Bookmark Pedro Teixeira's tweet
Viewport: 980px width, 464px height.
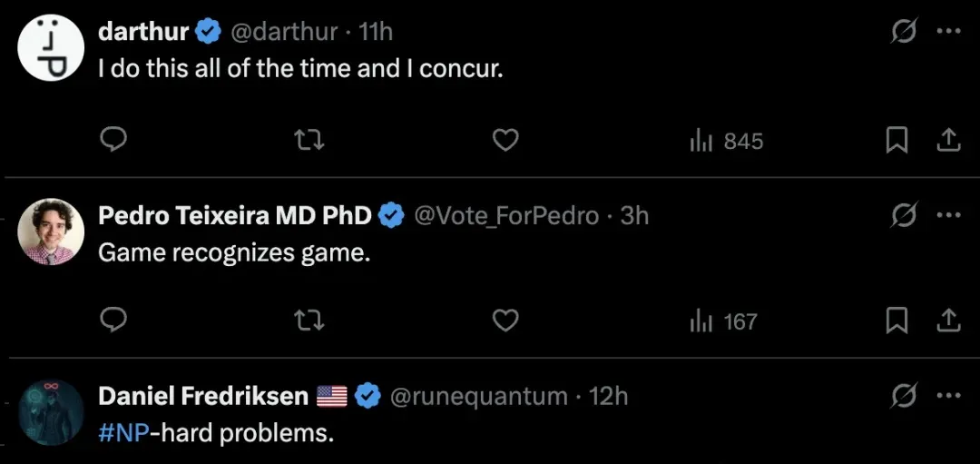click(897, 321)
